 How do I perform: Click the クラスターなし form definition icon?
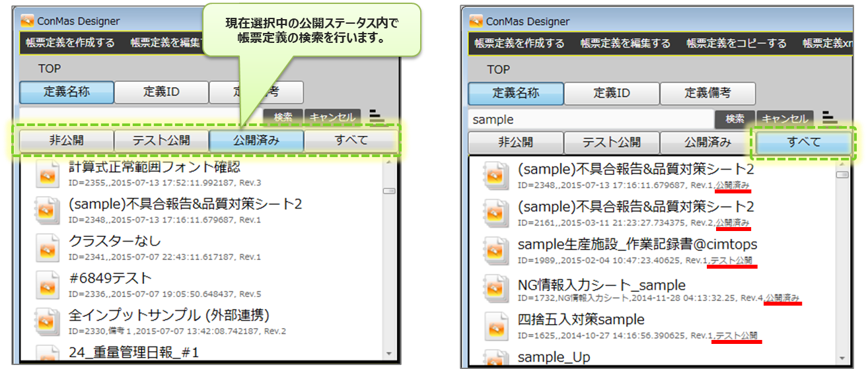pyautogui.click(x=46, y=246)
